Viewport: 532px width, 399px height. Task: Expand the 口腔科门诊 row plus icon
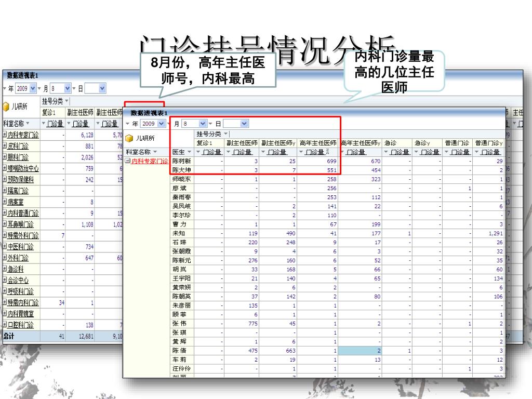pyautogui.click(x=5, y=325)
